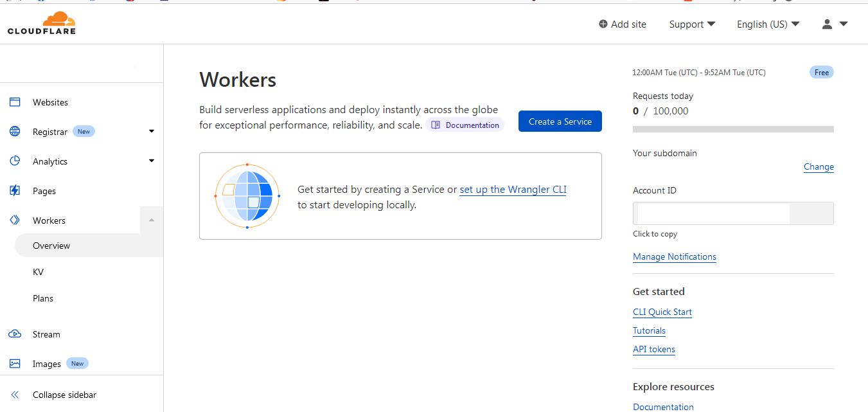Click the Explore resources heading

(x=673, y=387)
